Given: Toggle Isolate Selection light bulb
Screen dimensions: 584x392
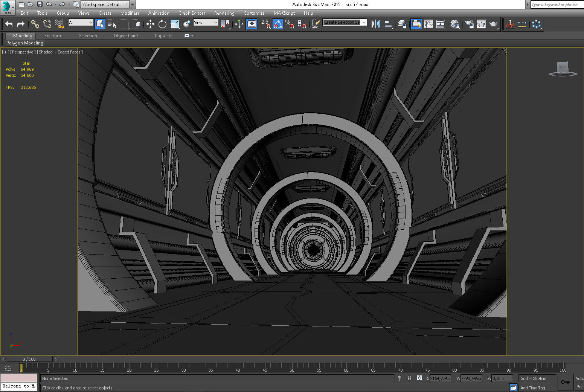Looking at the screenshot, I should coord(399,378).
